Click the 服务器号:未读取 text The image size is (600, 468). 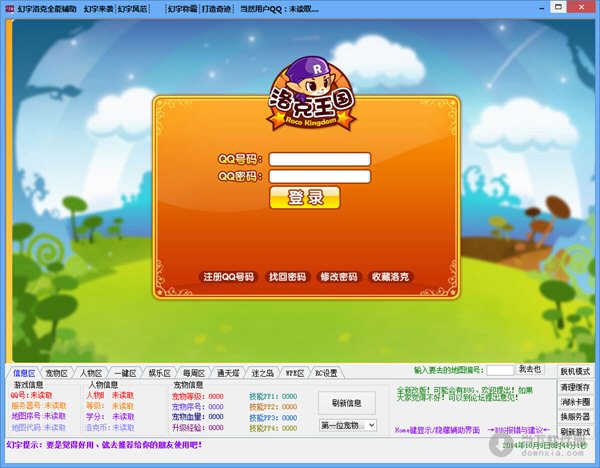39,406
